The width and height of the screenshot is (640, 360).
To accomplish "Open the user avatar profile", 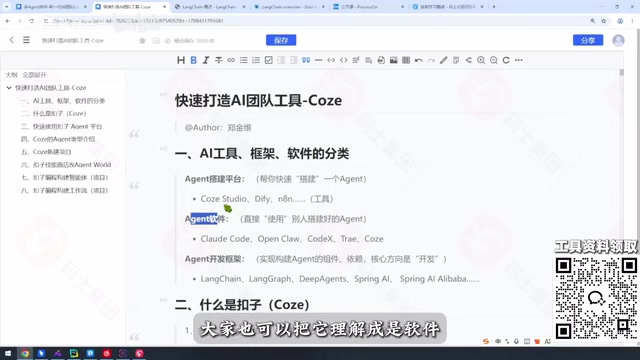I will click(618, 40).
